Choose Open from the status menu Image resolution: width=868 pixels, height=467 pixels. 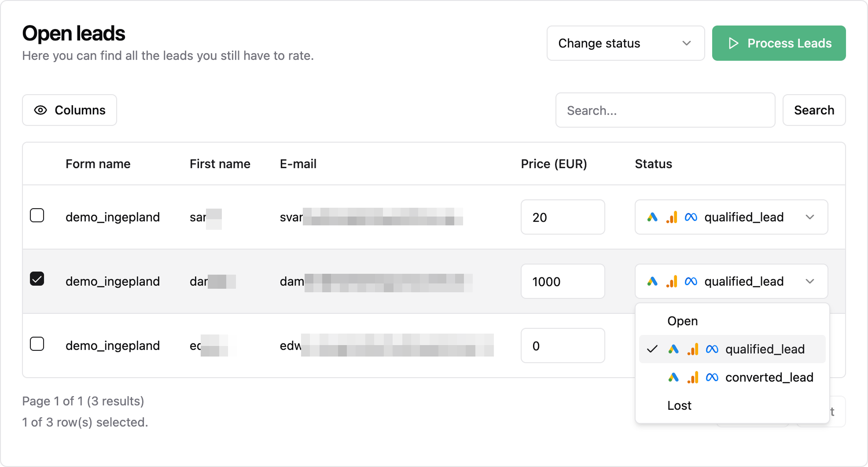[683, 321]
